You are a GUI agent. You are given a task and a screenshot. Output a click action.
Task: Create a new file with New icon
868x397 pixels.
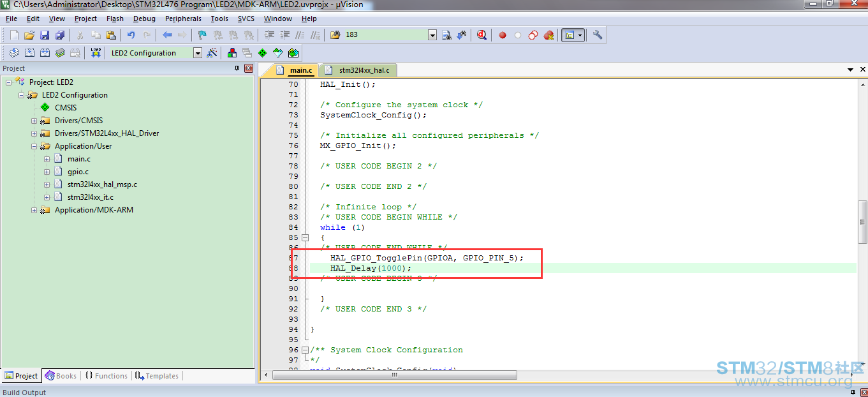[14, 35]
